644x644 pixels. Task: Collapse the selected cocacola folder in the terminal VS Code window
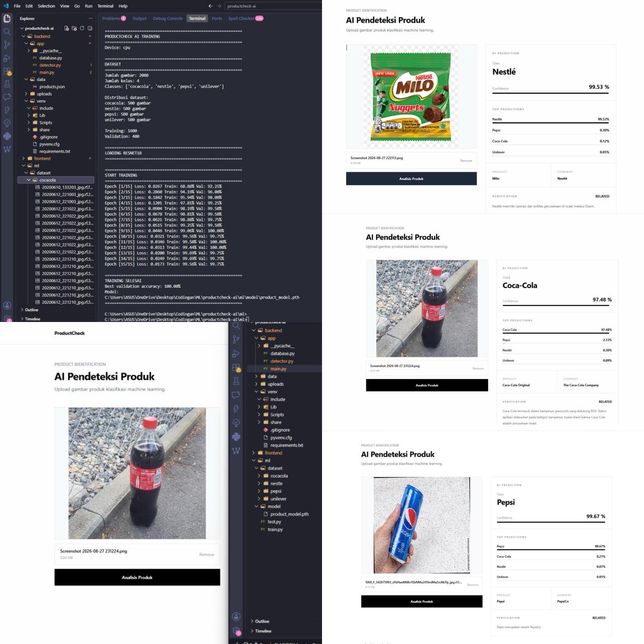click(x=28, y=180)
